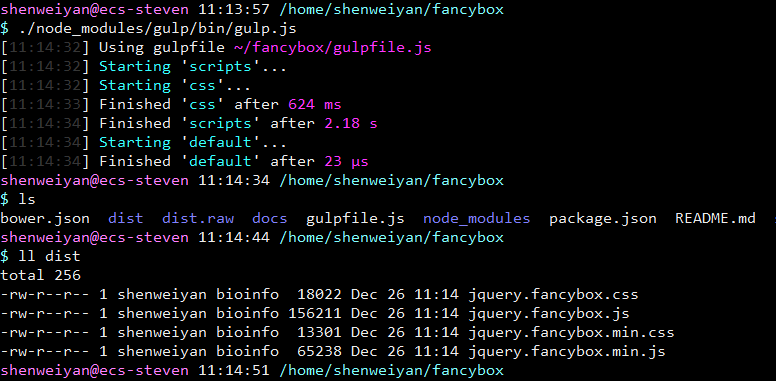This screenshot has height=381, width=776.
Task: Select the jquery.fancybox.min.css file name
Action: pos(571,332)
